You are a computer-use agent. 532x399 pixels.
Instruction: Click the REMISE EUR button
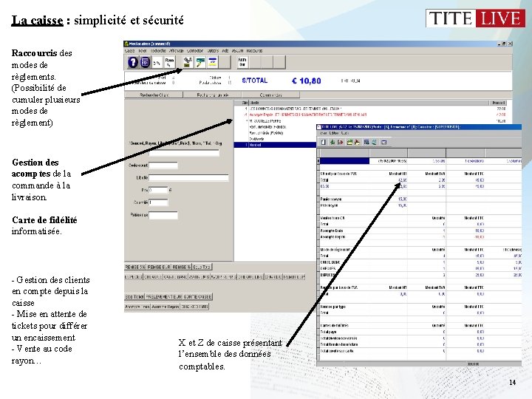[159, 267]
